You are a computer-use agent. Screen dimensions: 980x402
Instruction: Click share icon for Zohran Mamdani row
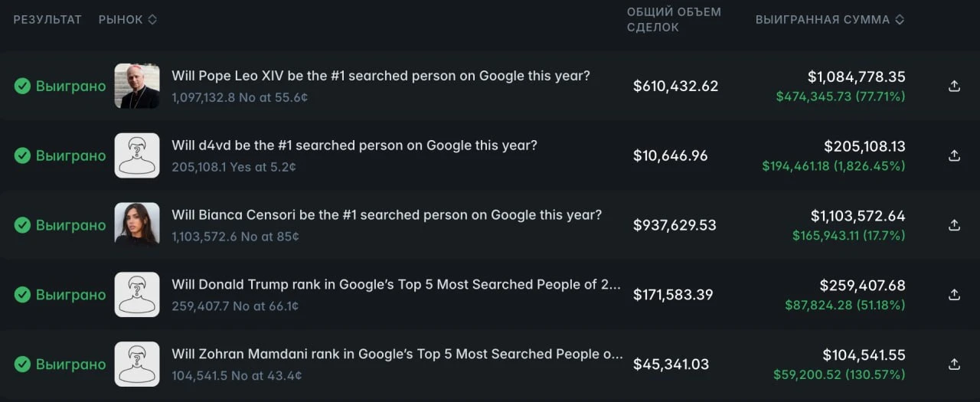(x=954, y=364)
